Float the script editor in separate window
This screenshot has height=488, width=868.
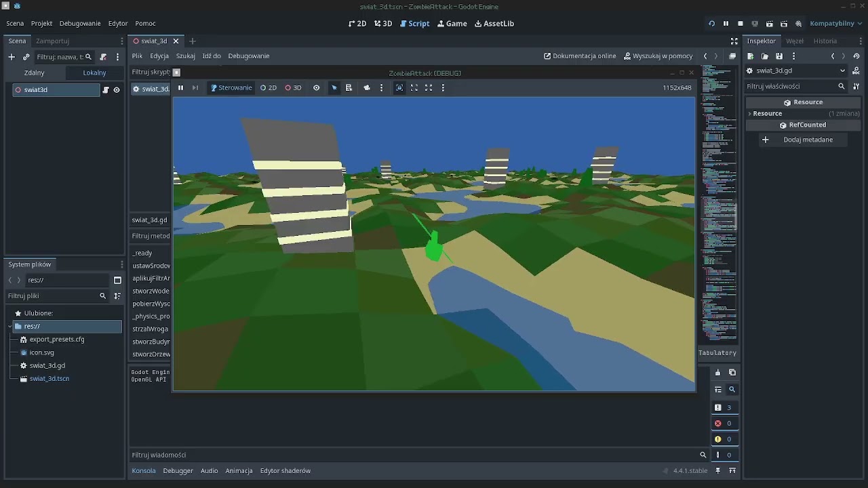(x=732, y=56)
